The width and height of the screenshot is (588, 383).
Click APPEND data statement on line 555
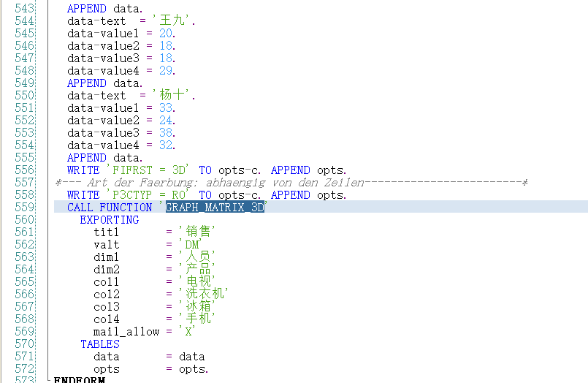pyautogui.click(x=104, y=158)
